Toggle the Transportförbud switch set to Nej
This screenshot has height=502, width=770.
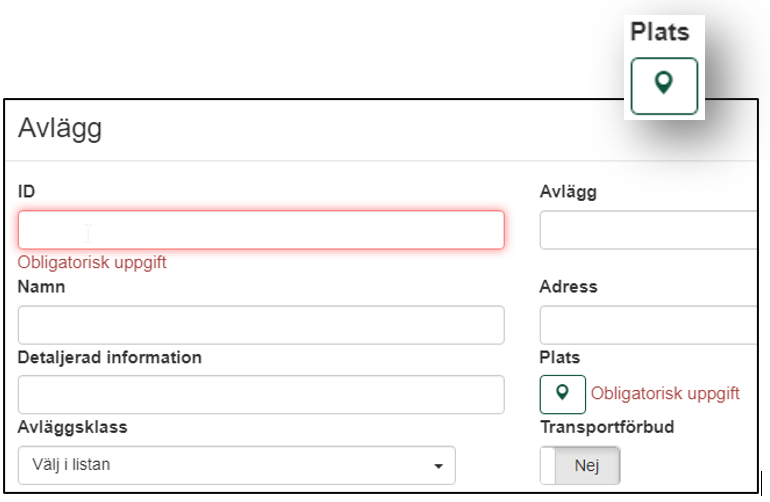pos(580,465)
